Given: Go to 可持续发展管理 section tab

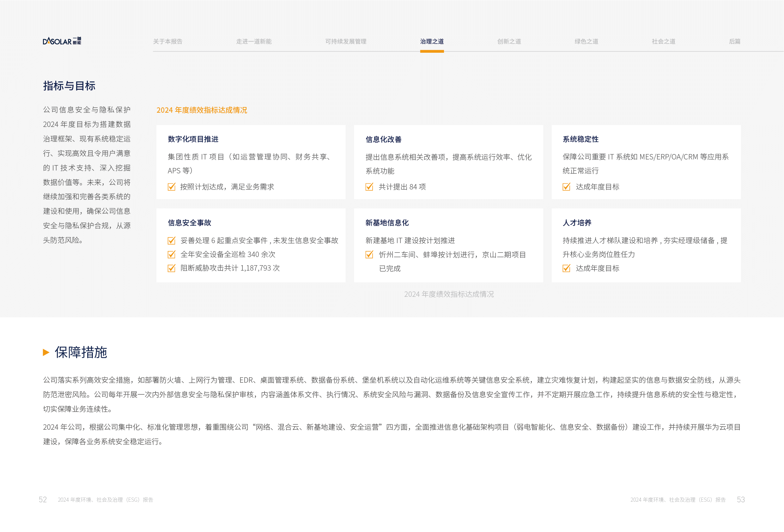Looking at the screenshot, I should pyautogui.click(x=345, y=41).
